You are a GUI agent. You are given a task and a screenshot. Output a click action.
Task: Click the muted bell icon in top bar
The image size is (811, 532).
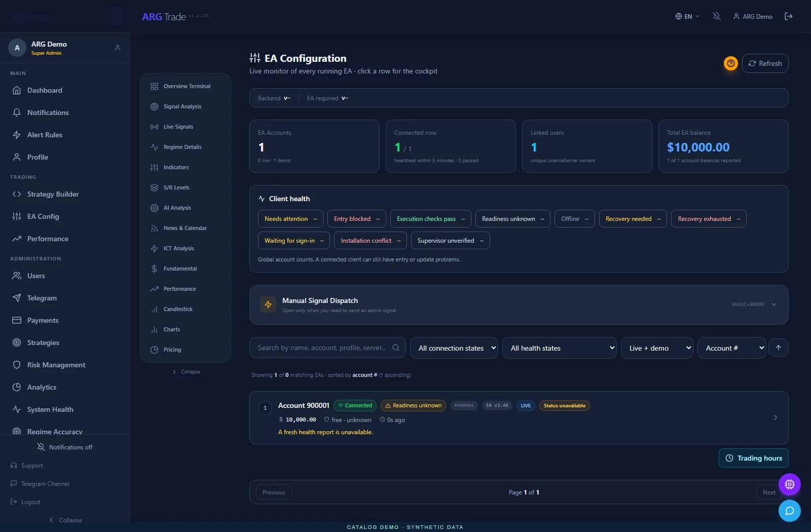(716, 16)
